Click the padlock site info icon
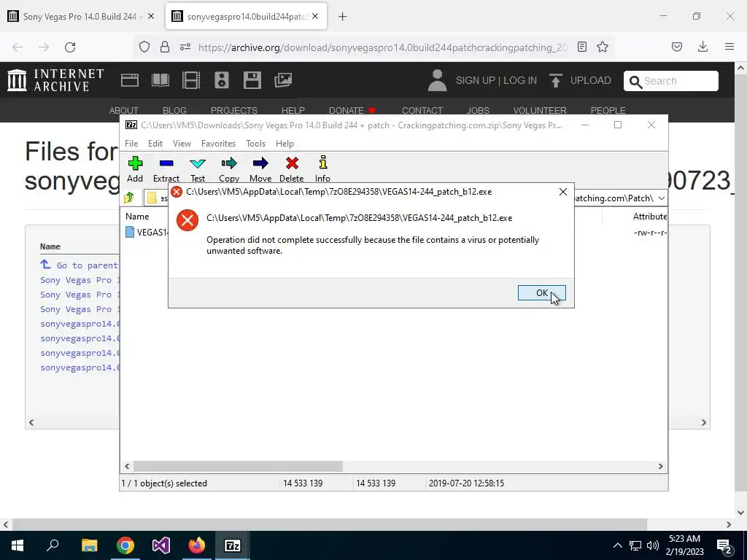 point(164,47)
